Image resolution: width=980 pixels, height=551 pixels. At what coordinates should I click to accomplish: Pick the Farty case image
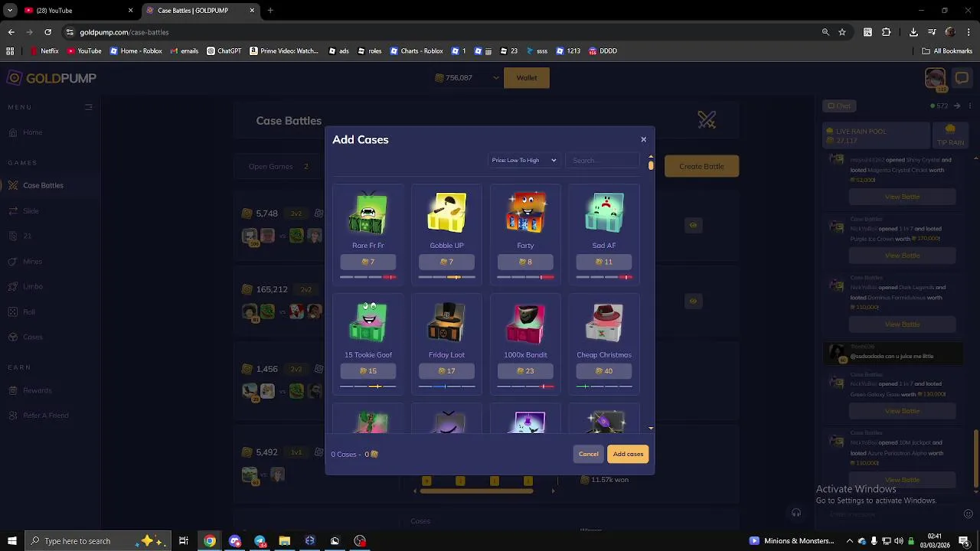coord(525,213)
